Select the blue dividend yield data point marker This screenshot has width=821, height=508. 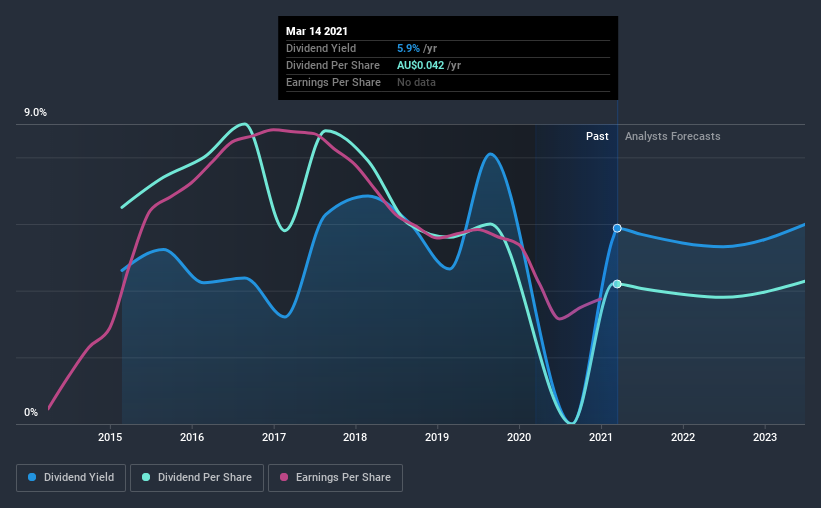coord(617,228)
